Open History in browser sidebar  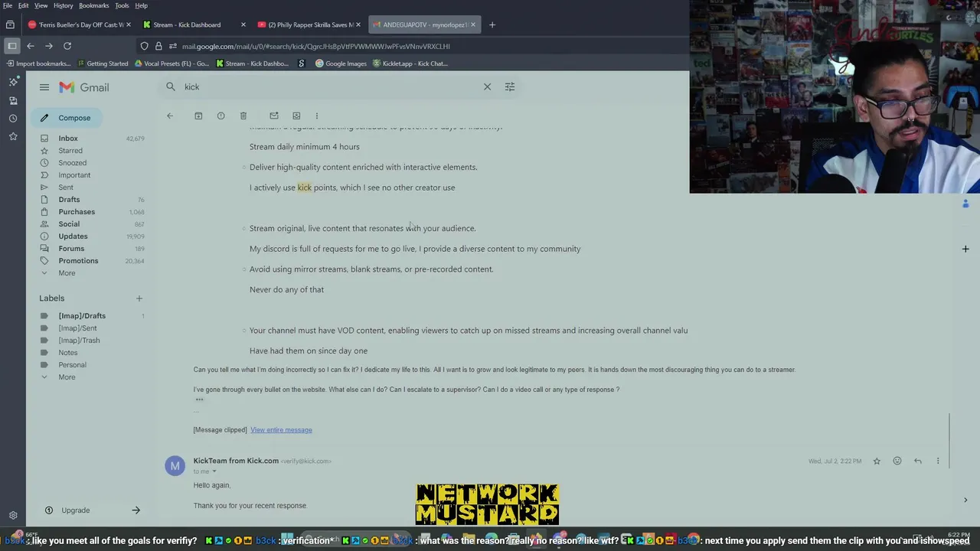[x=13, y=119]
